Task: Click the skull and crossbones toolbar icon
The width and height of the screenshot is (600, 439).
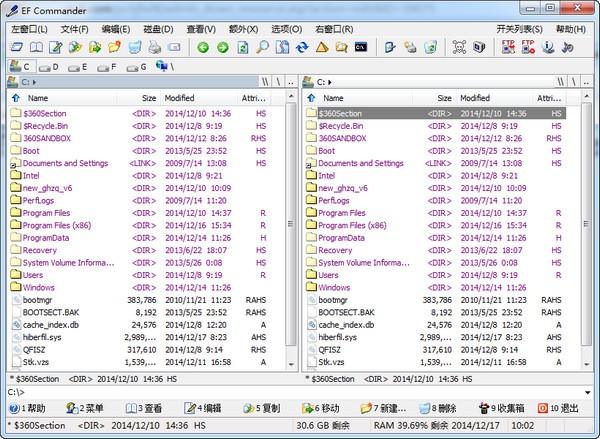Action: coord(459,47)
